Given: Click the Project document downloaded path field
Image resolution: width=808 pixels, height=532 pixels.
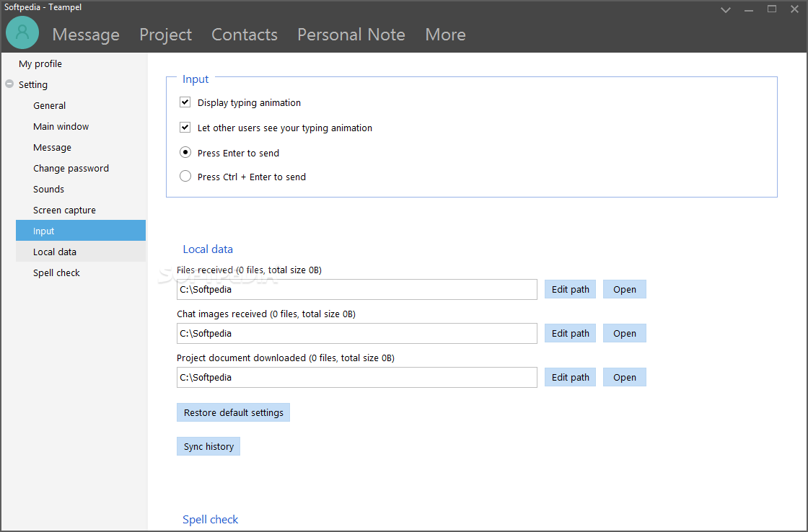Looking at the screenshot, I should 356,377.
